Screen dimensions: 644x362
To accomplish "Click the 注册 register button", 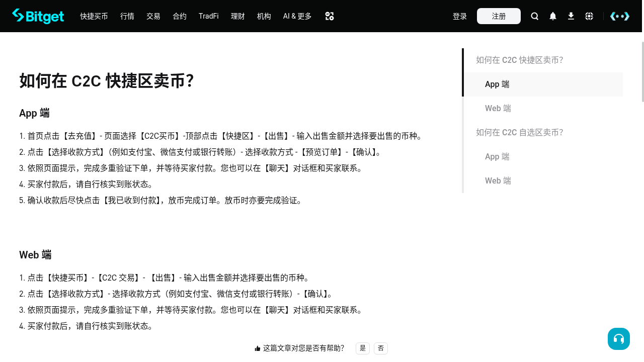I will coord(499,16).
